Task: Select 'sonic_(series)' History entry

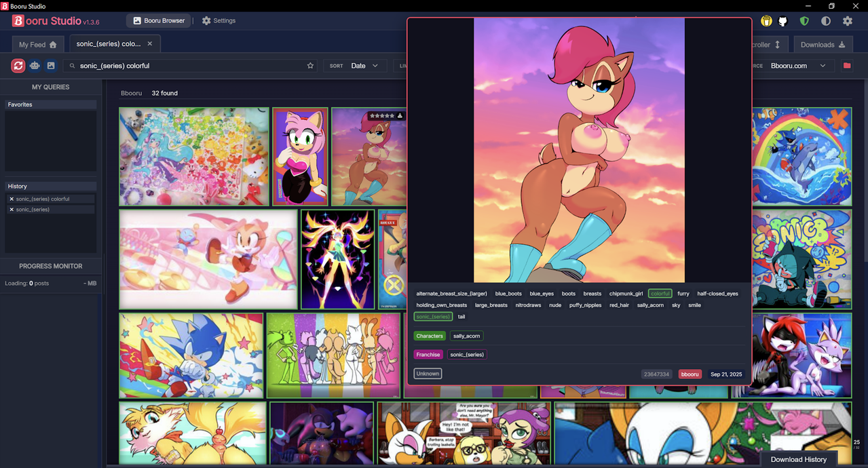Action: coord(51,210)
